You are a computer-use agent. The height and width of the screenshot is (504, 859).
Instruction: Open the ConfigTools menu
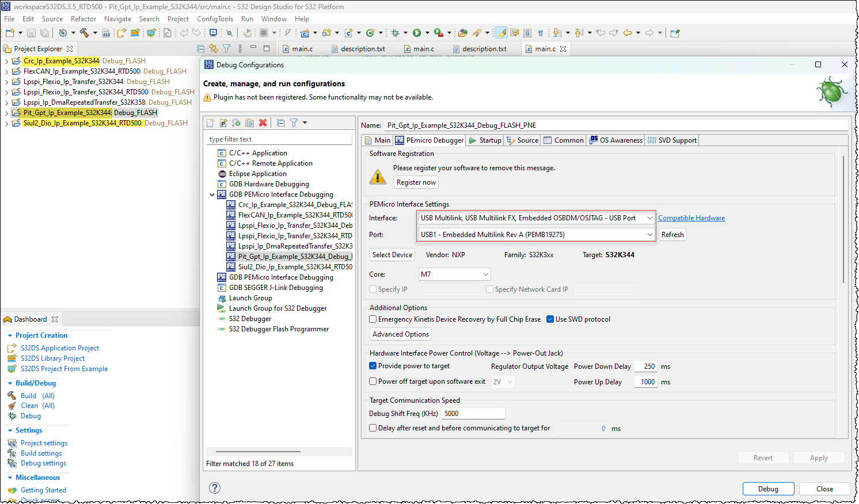215,18
